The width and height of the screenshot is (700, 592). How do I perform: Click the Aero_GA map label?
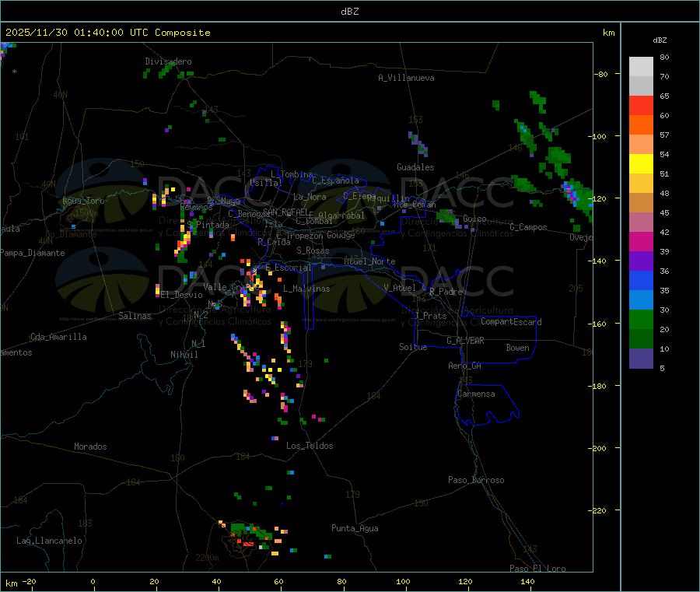[x=465, y=366]
